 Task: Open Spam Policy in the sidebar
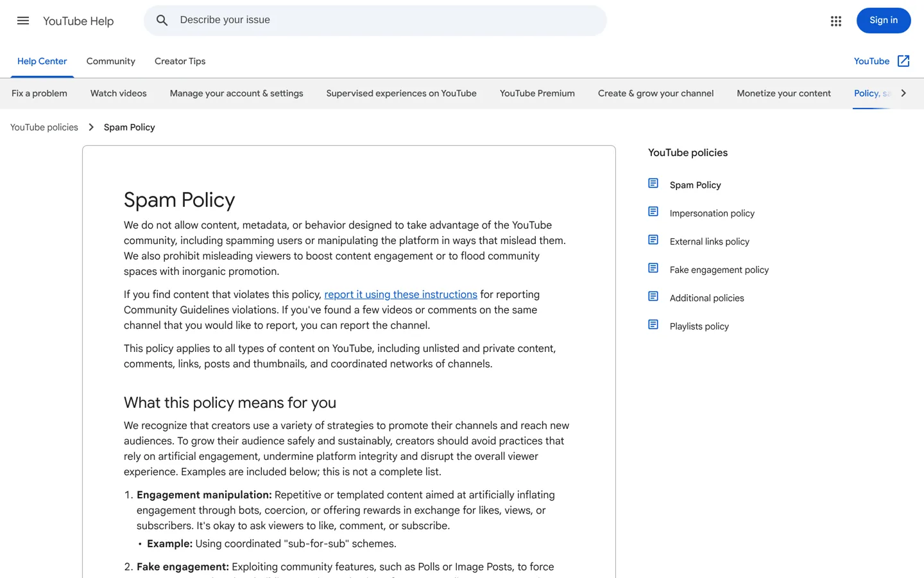696,185
